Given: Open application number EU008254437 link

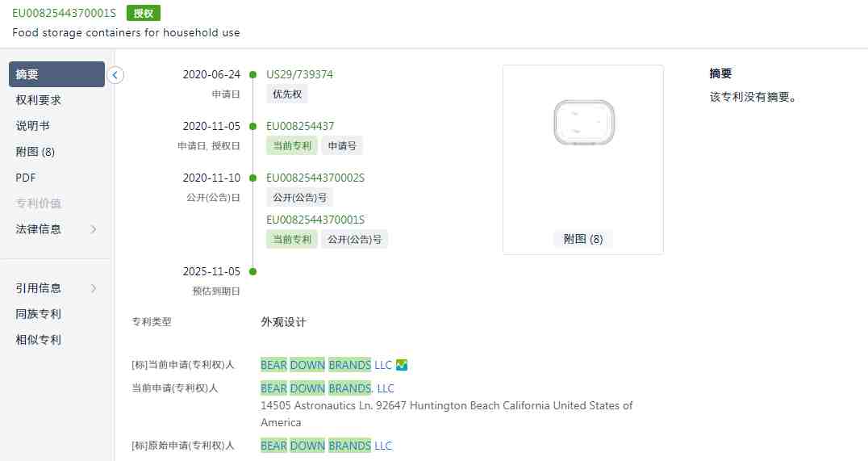Looking at the screenshot, I should [300, 126].
